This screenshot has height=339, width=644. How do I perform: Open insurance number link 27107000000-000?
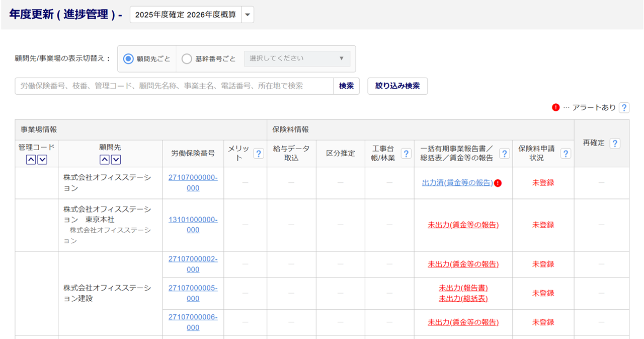point(193,183)
